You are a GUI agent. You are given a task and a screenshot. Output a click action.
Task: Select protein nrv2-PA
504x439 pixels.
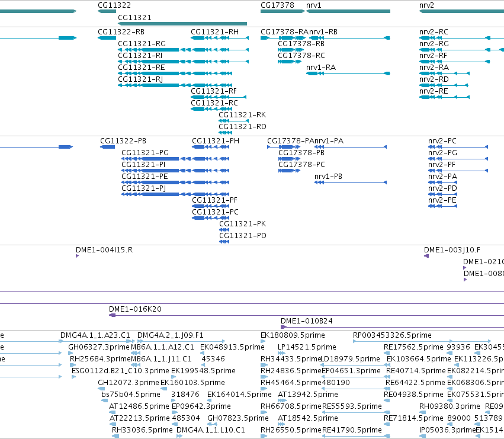(x=442, y=182)
